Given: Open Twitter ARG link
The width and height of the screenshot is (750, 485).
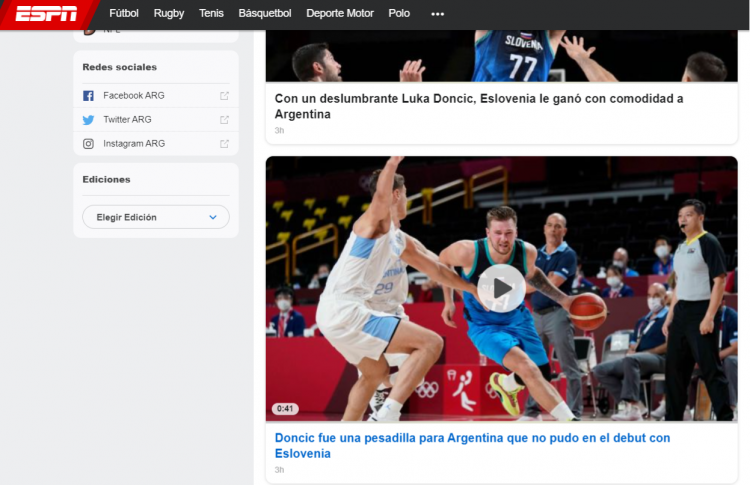Looking at the screenshot, I should click(127, 120).
